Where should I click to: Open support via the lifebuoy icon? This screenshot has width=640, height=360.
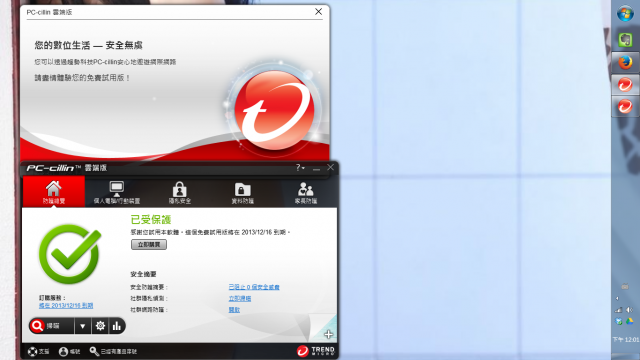(38, 351)
